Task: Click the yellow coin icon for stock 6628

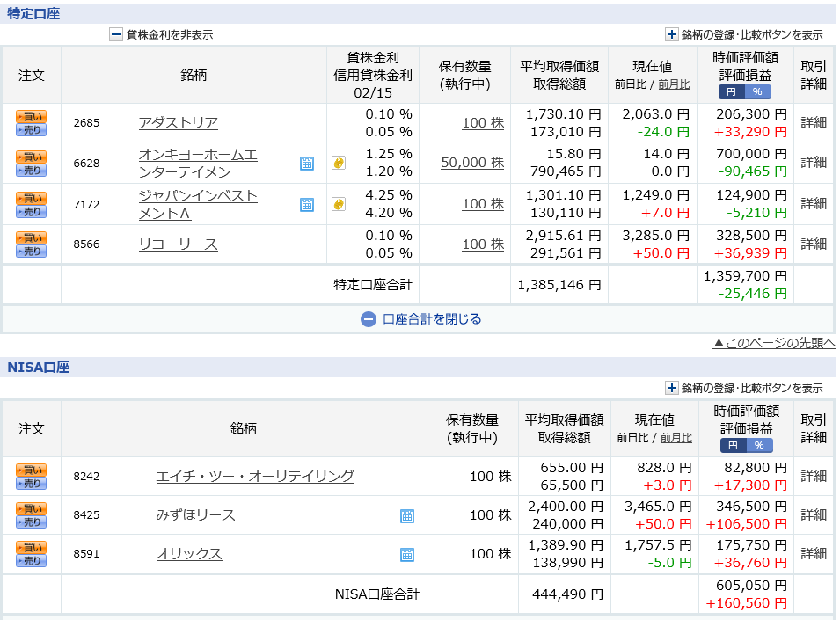Action: pyautogui.click(x=339, y=163)
